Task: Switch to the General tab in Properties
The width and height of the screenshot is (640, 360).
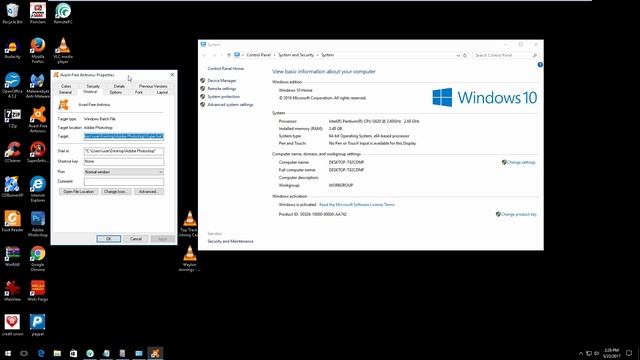Action: click(x=65, y=93)
